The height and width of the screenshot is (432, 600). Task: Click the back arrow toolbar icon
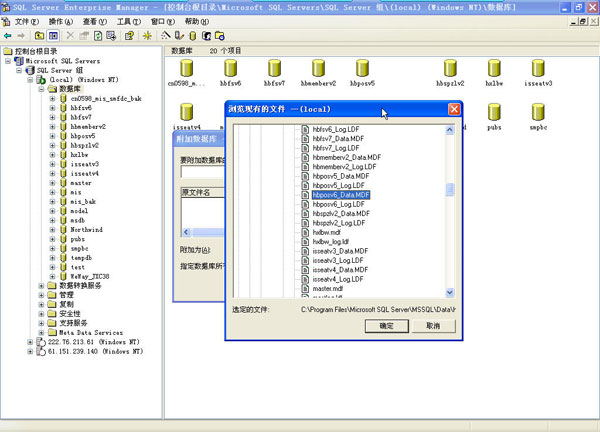coord(8,36)
